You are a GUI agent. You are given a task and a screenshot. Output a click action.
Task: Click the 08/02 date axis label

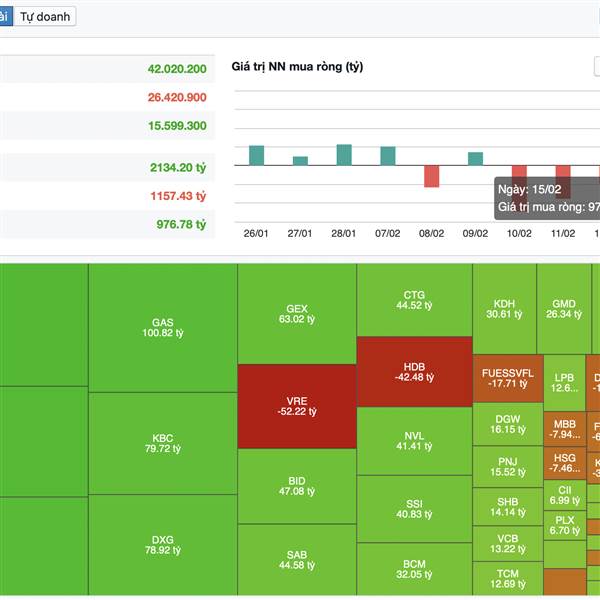coord(431,233)
